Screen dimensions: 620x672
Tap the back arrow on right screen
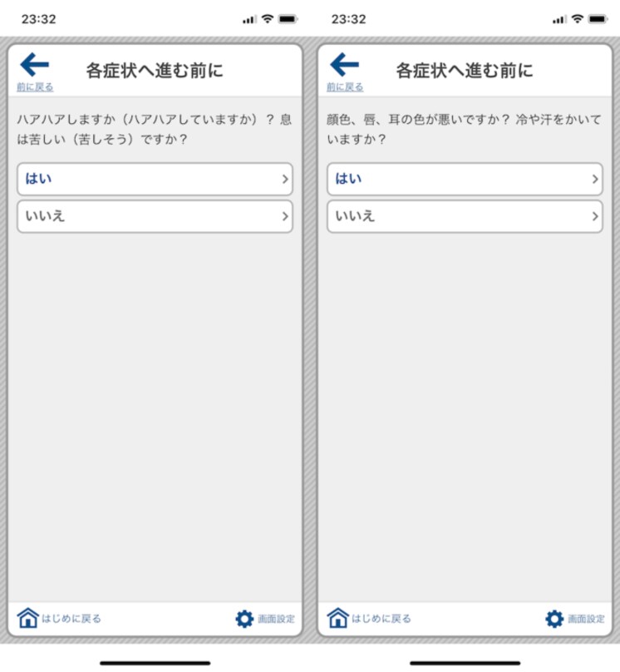[345, 65]
